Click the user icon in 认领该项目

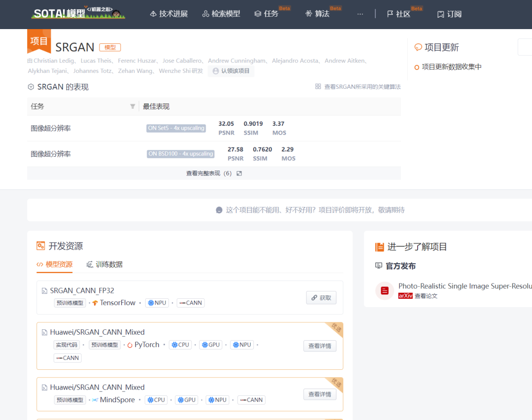click(215, 71)
